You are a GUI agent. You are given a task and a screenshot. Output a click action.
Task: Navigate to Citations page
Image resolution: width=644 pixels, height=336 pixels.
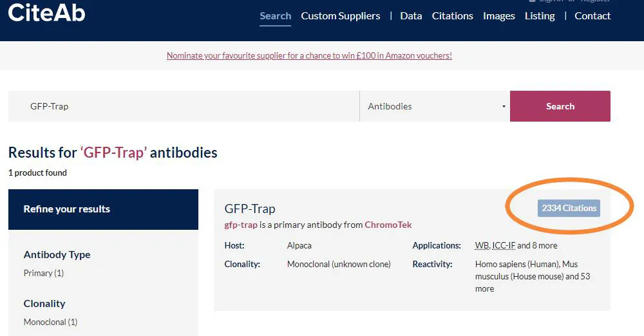[x=452, y=16]
